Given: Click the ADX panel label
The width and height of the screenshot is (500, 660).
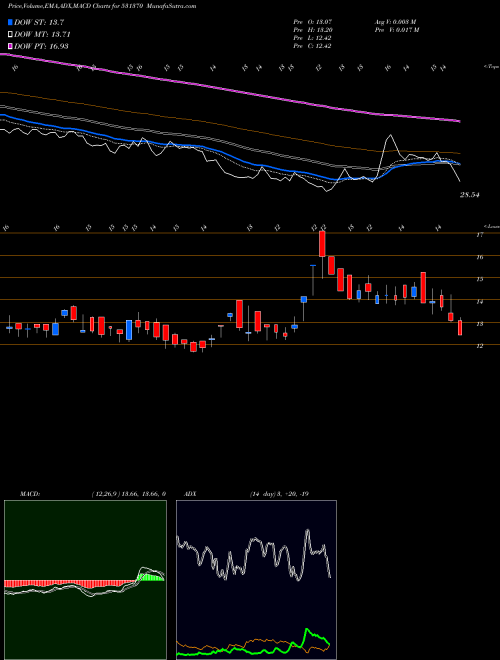Looking at the screenshot, I should click(x=191, y=494).
